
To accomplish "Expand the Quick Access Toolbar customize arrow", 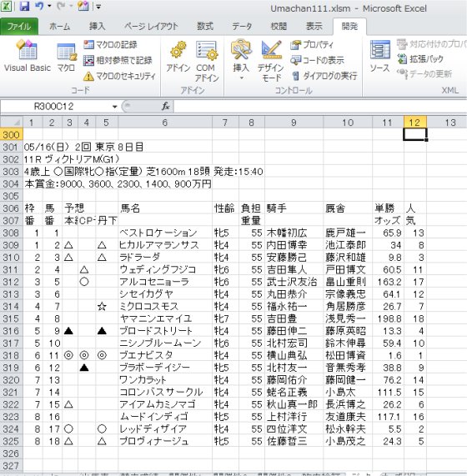I will pyautogui.click(x=98, y=7).
